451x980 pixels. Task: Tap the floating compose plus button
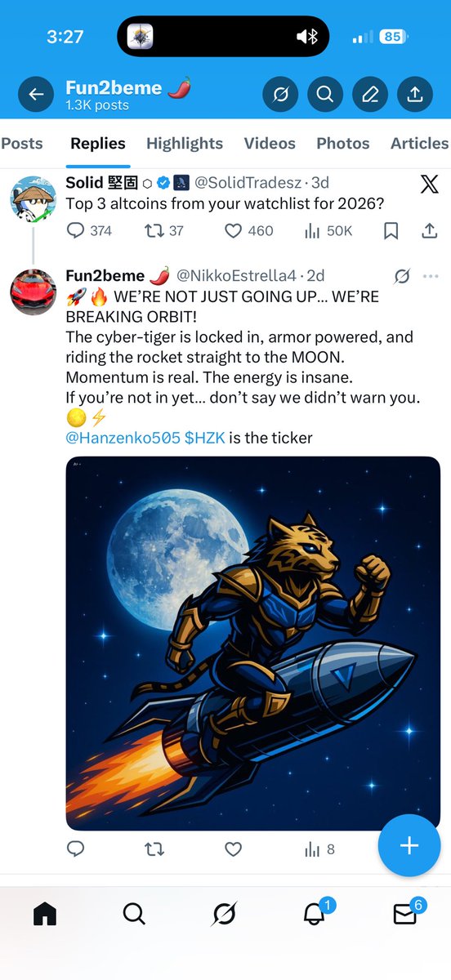point(409,845)
